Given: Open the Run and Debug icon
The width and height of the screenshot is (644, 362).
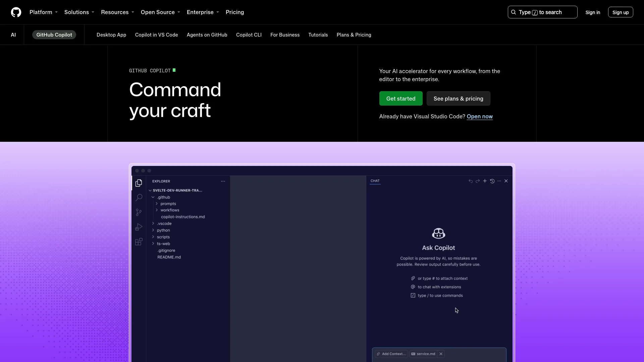Looking at the screenshot, I should [139, 227].
